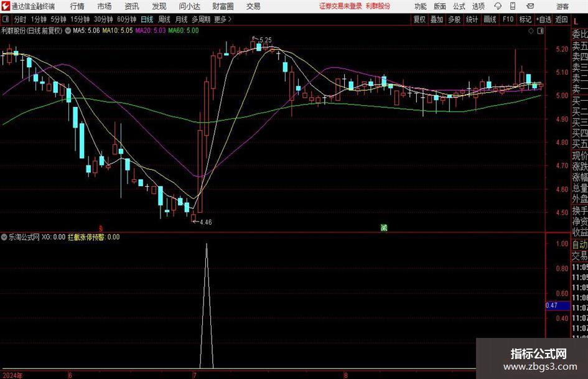Click the 5.20 price axis label

tap(562, 49)
